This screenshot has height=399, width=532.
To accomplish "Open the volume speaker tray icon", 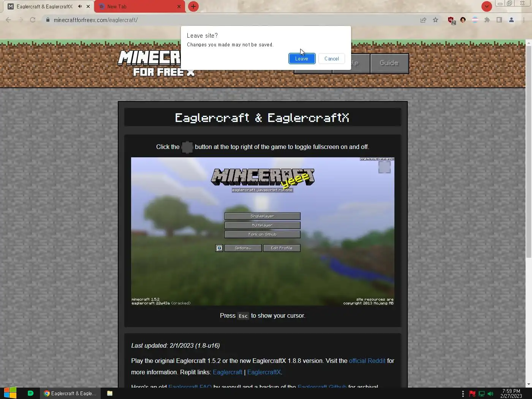I will tap(490, 394).
